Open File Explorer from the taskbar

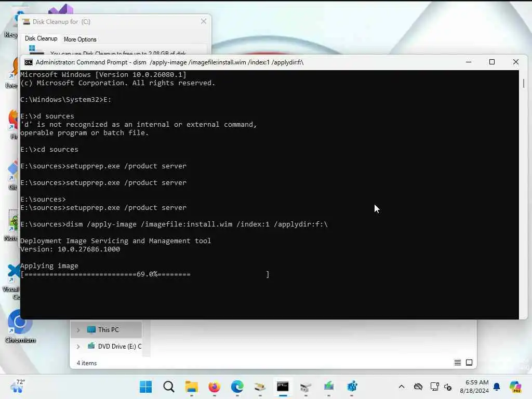pyautogui.click(x=191, y=387)
